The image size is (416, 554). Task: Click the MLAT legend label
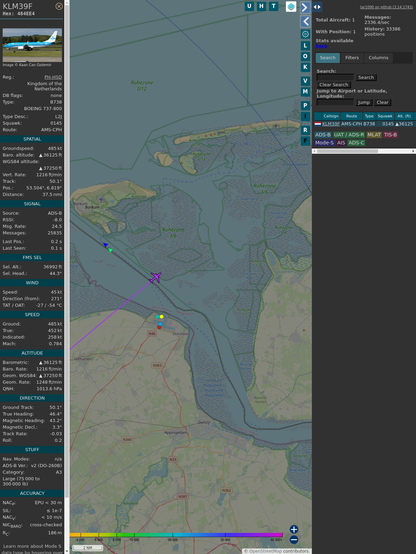tap(374, 135)
